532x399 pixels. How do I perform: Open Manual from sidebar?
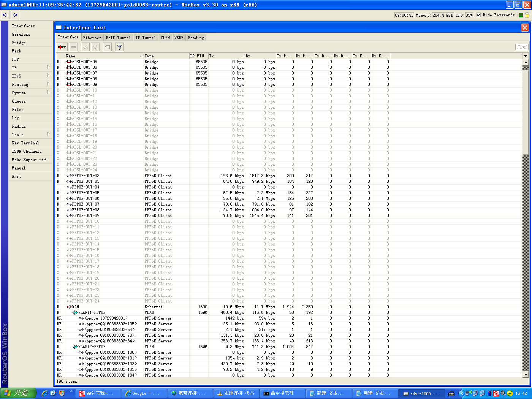[x=30, y=168]
